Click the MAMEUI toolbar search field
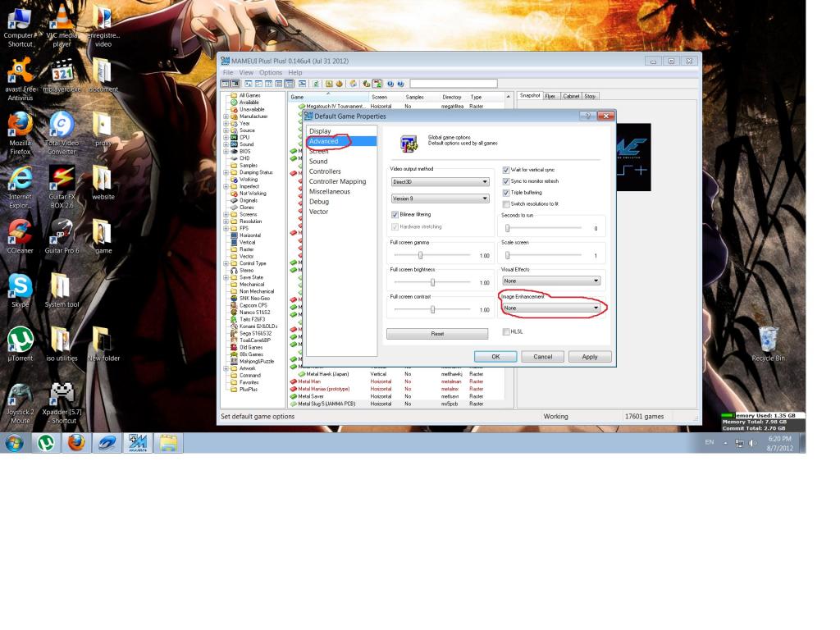This screenshot has height=630, width=840. coord(454,84)
